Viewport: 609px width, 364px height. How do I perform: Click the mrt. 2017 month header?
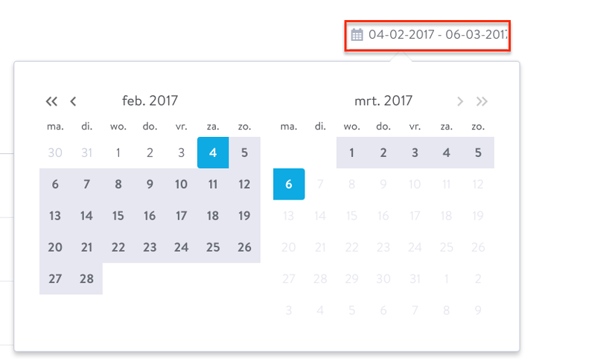coord(383,101)
